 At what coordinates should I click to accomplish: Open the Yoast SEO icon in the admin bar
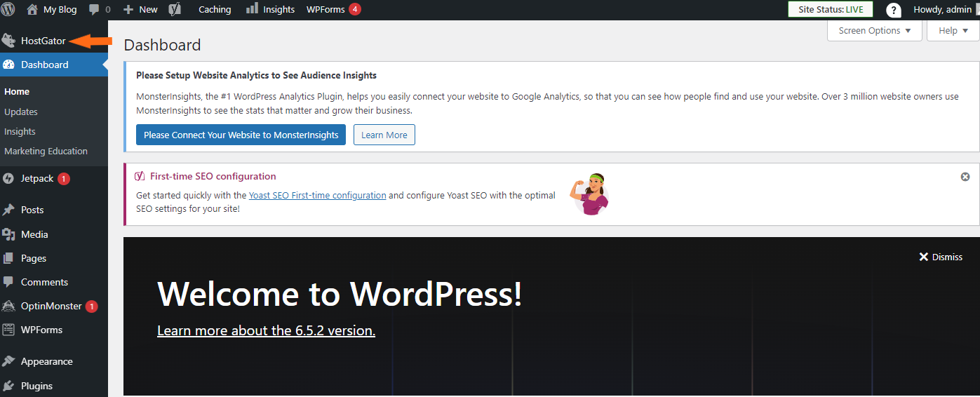coord(175,10)
